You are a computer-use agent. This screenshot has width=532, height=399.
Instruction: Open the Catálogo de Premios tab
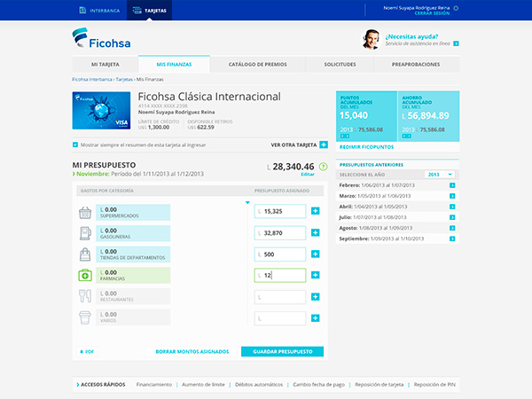click(257, 64)
